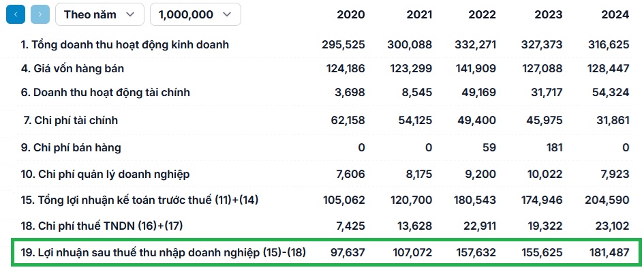Viewport: 644px width, 272px height.
Task: Select the 2024 column header
Action: (x=615, y=15)
